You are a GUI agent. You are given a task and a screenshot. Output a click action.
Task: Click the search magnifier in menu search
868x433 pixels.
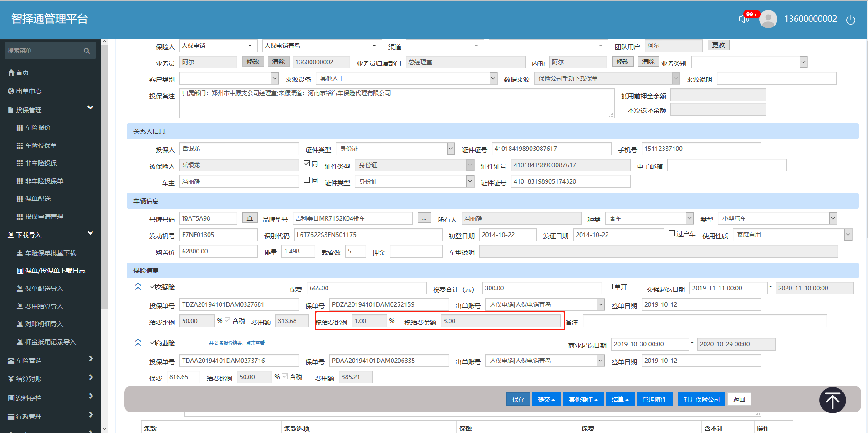coord(87,51)
